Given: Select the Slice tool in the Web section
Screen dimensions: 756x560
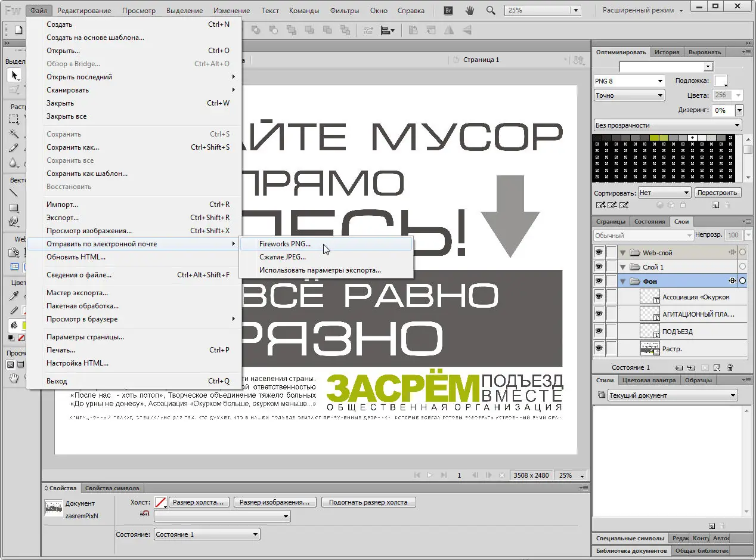Looking at the screenshot, I should coord(14,265).
